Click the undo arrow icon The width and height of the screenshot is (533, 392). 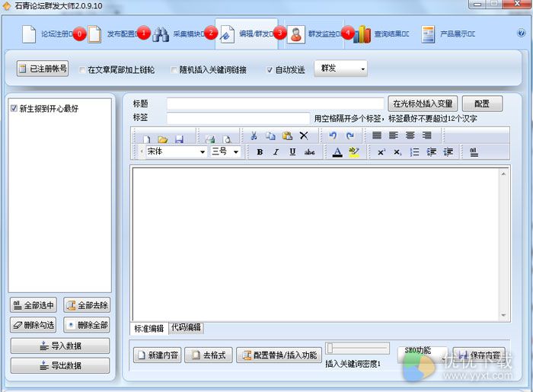[333, 135]
